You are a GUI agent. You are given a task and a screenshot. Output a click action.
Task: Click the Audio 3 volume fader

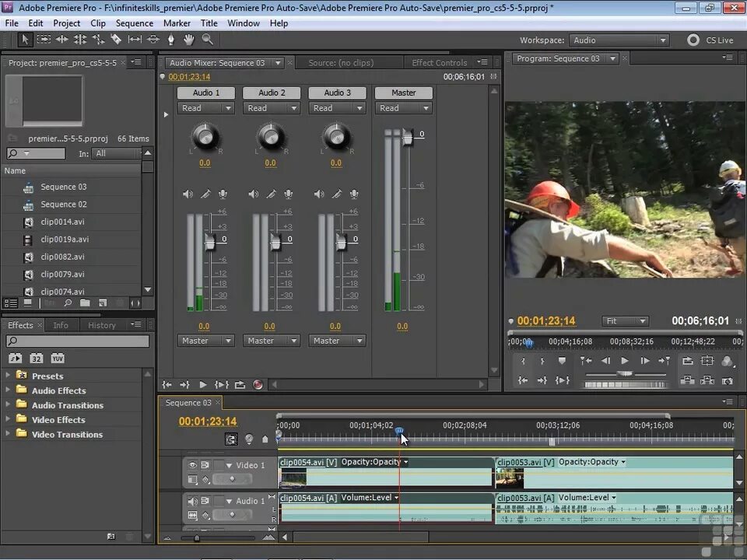(340, 243)
